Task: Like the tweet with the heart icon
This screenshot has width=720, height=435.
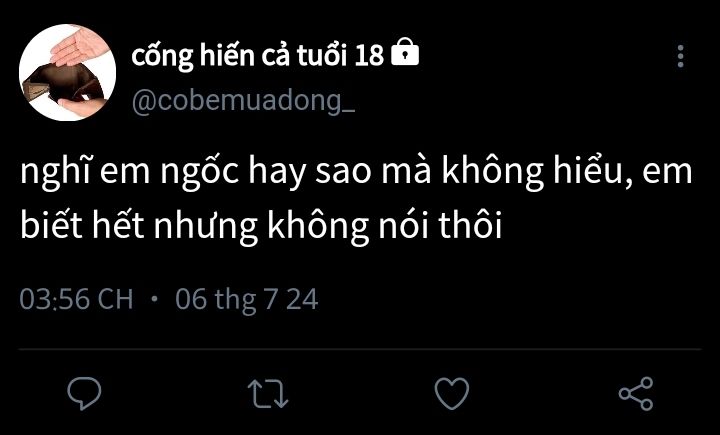Action: [452, 393]
